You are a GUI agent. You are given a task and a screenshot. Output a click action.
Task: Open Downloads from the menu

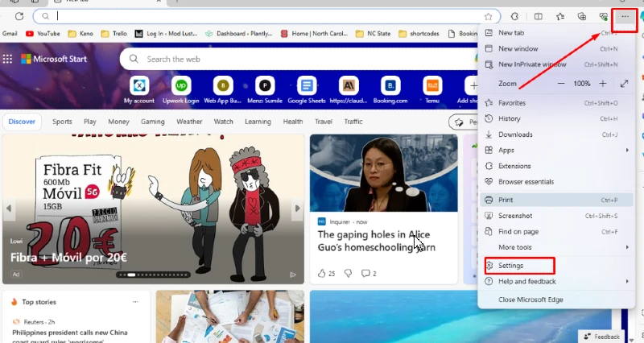tap(556, 134)
